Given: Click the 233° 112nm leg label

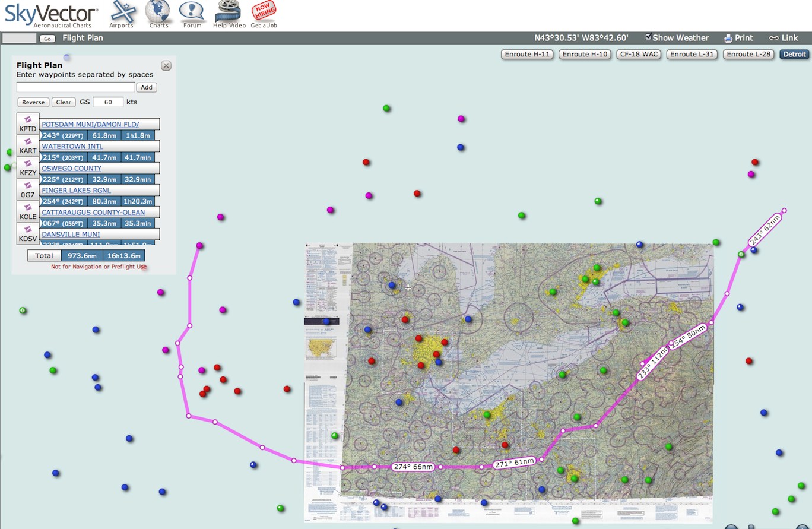Looking at the screenshot, I should (652, 363).
